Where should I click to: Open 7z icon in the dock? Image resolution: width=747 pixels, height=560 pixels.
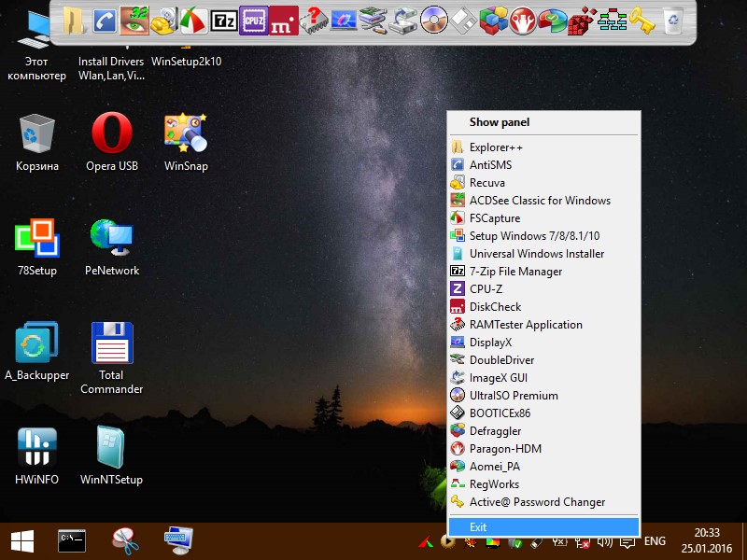pyautogui.click(x=224, y=21)
